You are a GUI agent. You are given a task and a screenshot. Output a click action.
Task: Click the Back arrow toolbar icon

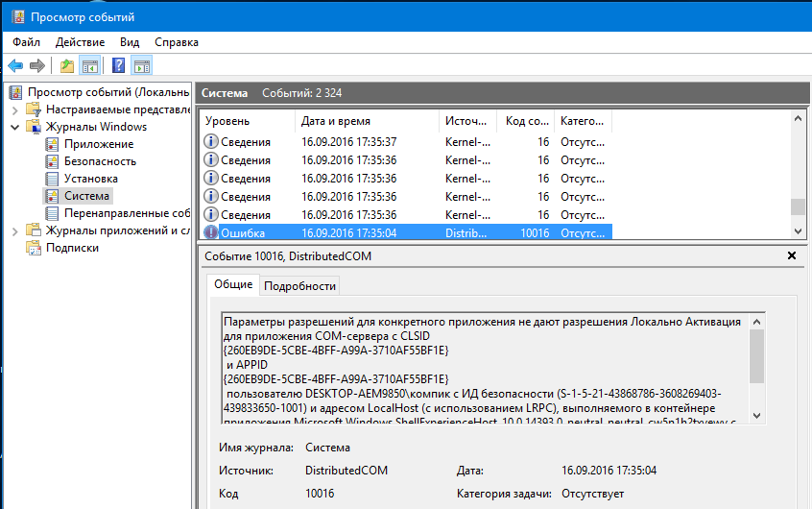click(x=15, y=66)
